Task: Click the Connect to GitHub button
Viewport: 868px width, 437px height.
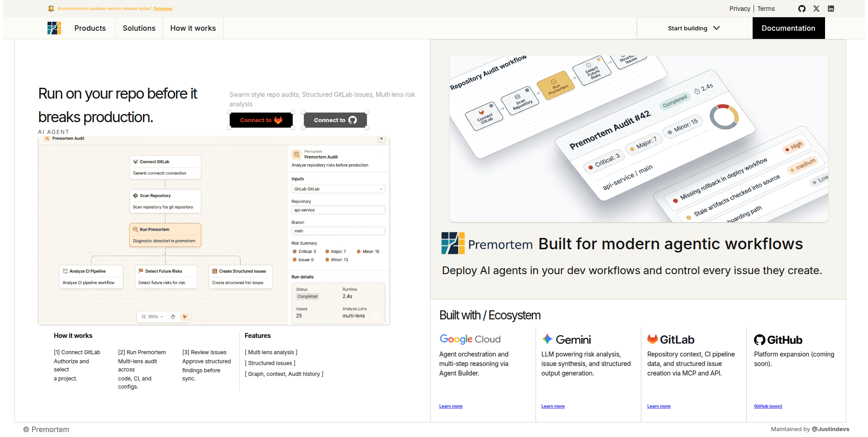Action: point(335,120)
